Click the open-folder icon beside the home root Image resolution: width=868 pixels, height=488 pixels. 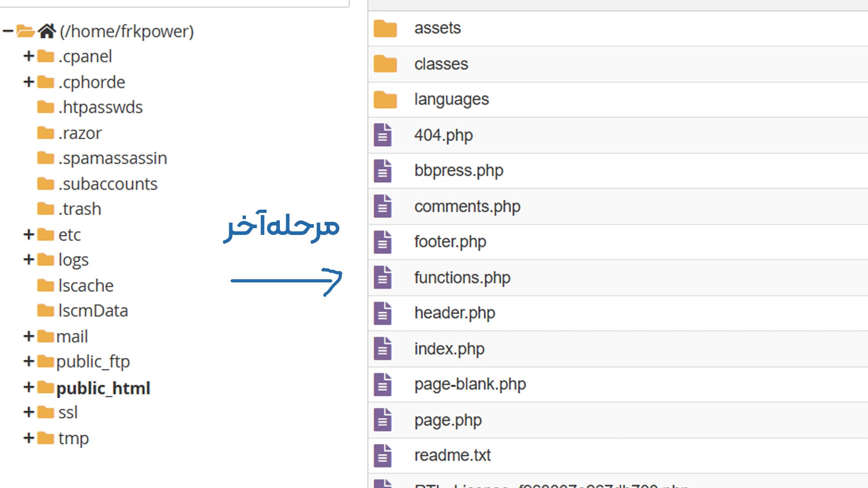[26, 31]
